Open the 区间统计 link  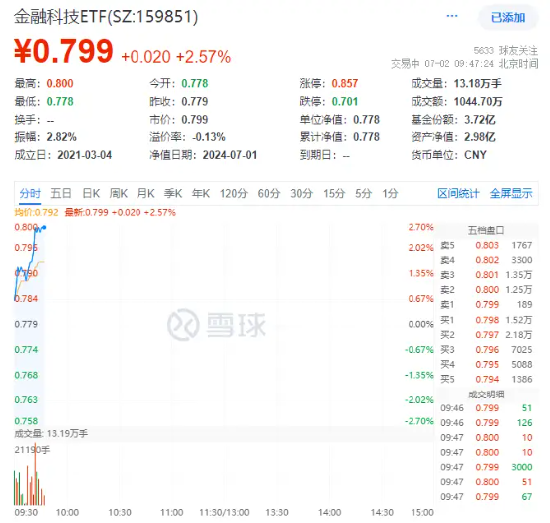458,193
